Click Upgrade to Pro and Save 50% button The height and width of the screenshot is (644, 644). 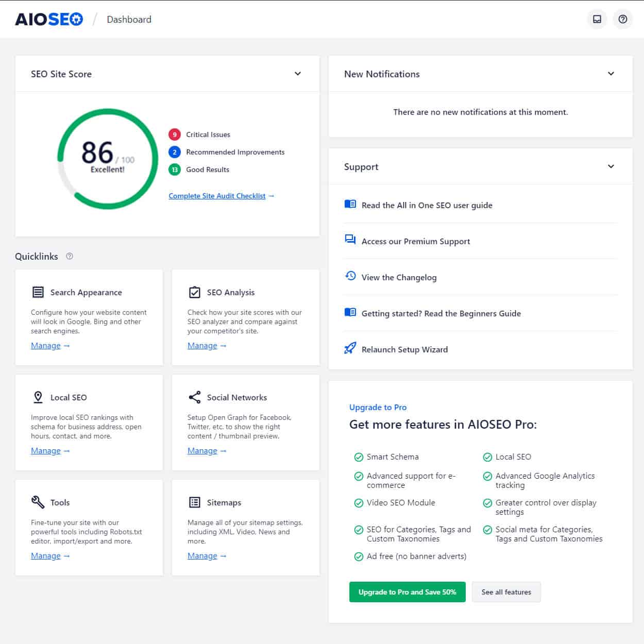408,592
